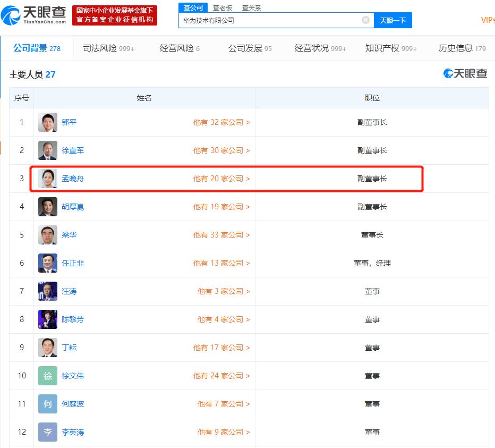Screen dimensions: 495x448
Task: Switch to the 查关系 search tab
Action: [251, 7]
